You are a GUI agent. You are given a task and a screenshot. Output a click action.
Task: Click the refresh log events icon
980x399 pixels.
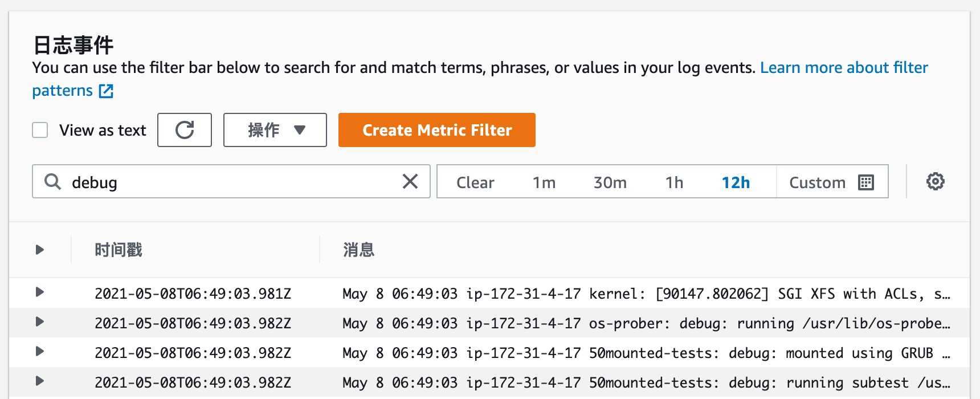[185, 130]
